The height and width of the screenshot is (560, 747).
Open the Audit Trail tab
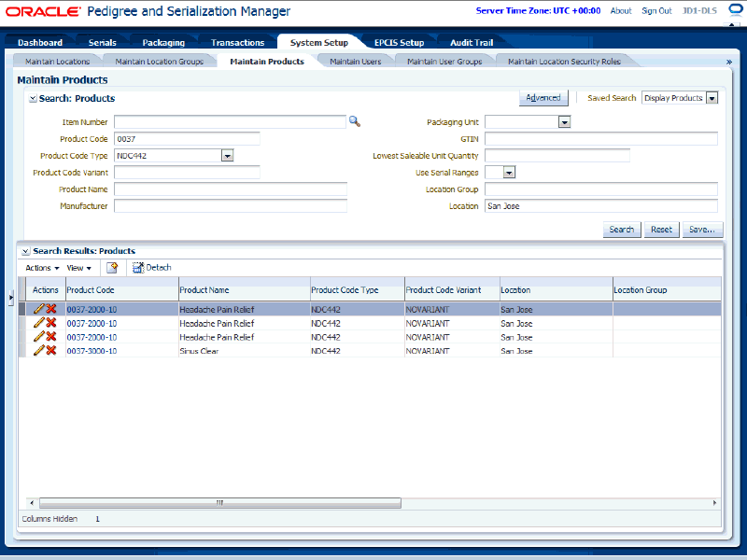(x=472, y=42)
